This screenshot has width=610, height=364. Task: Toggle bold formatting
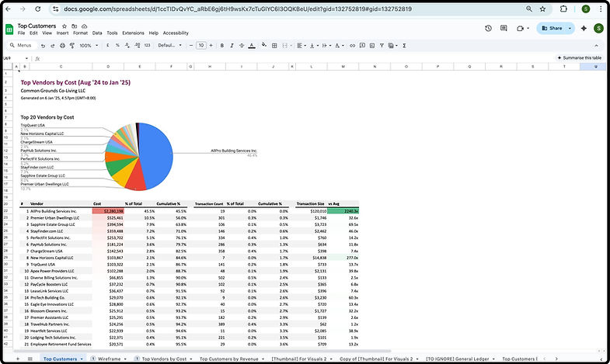tap(221, 46)
